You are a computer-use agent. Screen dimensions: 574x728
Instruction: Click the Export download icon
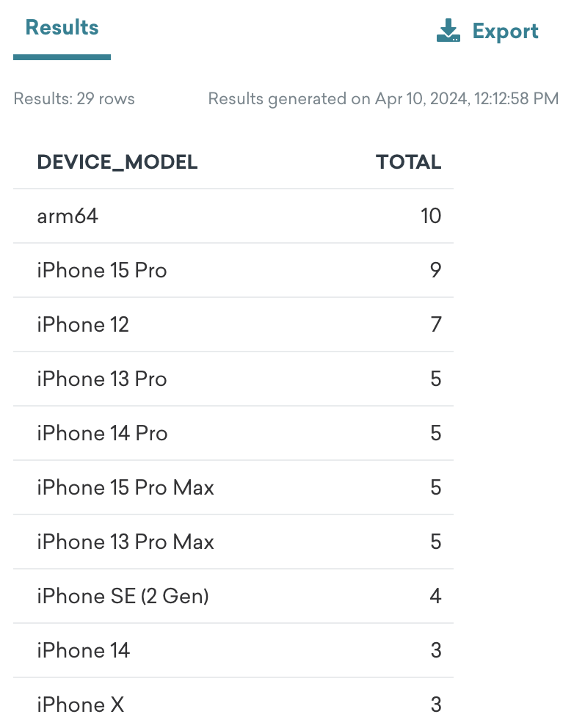448,31
